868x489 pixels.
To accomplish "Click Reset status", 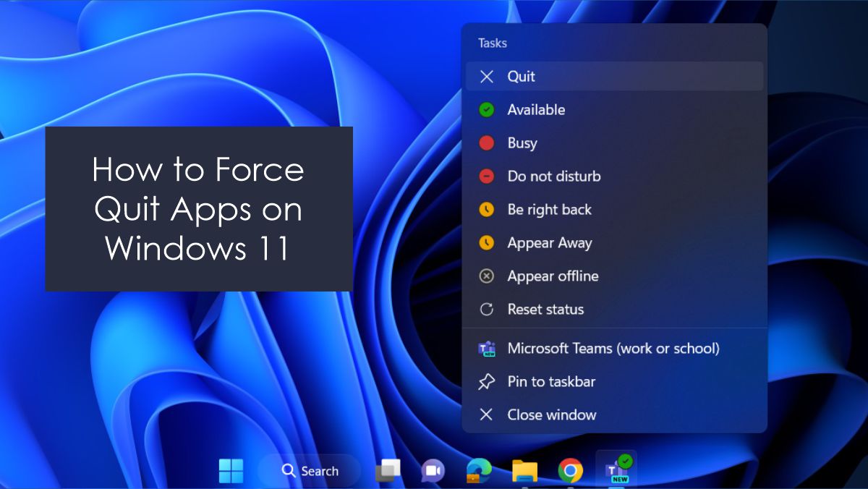I will click(x=544, y=309).
